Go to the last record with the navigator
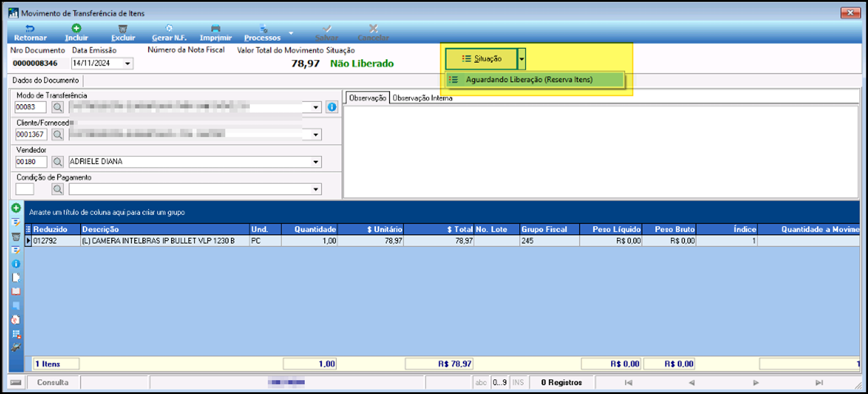This screenshot has height=394, width=868. point(819,383)
